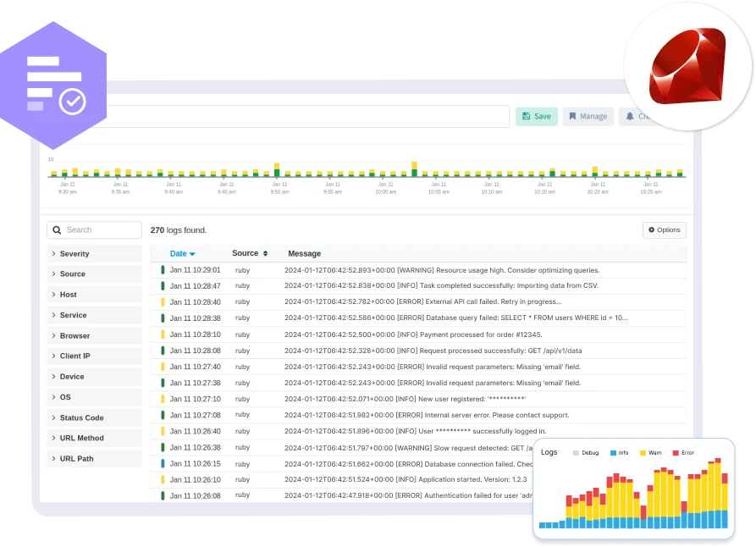
Task: Select the Request processed successfully log message
Action: 433,351
